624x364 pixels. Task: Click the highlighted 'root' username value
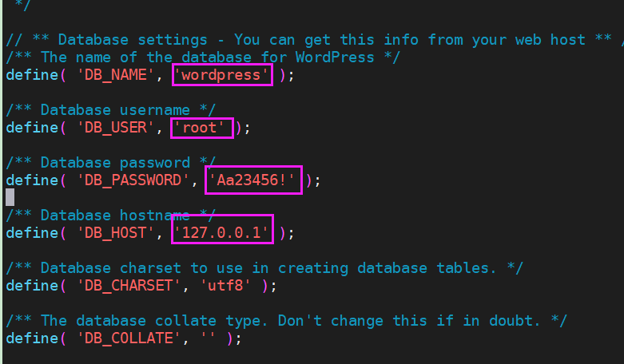coord(205,128)
